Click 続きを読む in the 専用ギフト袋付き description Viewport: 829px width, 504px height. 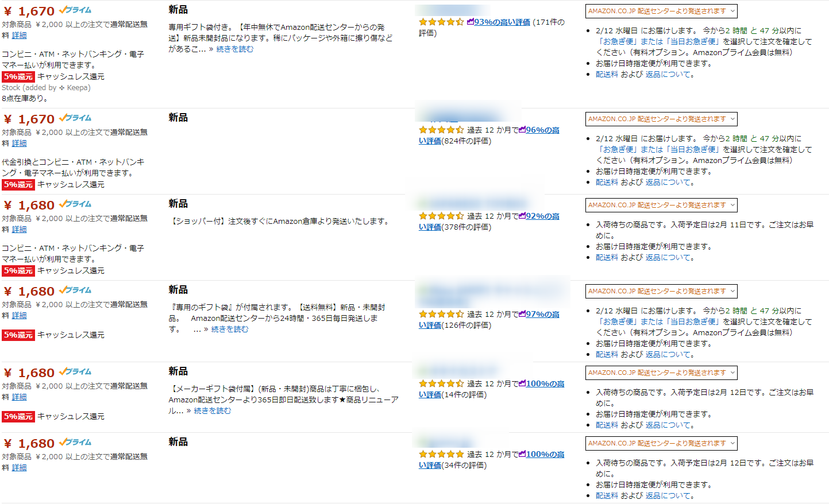[x=234, y=49]
